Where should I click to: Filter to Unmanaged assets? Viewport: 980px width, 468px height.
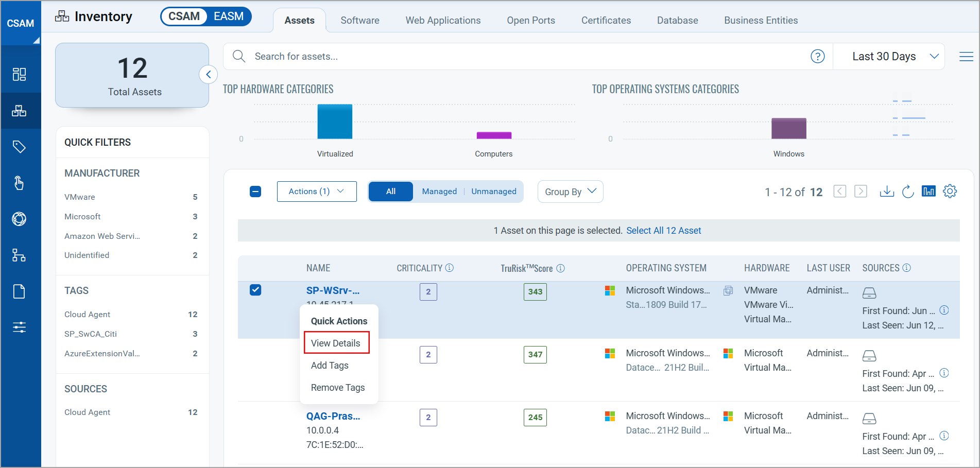tap(494, 192)
